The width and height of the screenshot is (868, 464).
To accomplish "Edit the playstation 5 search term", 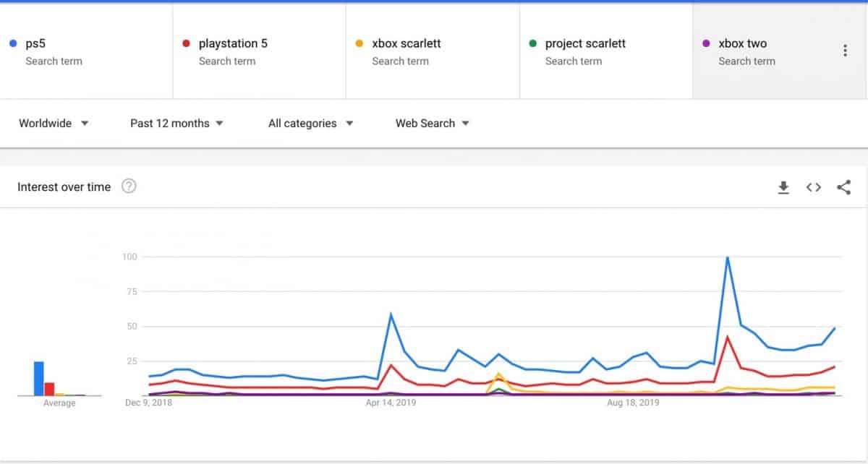I will pos(233,43).
